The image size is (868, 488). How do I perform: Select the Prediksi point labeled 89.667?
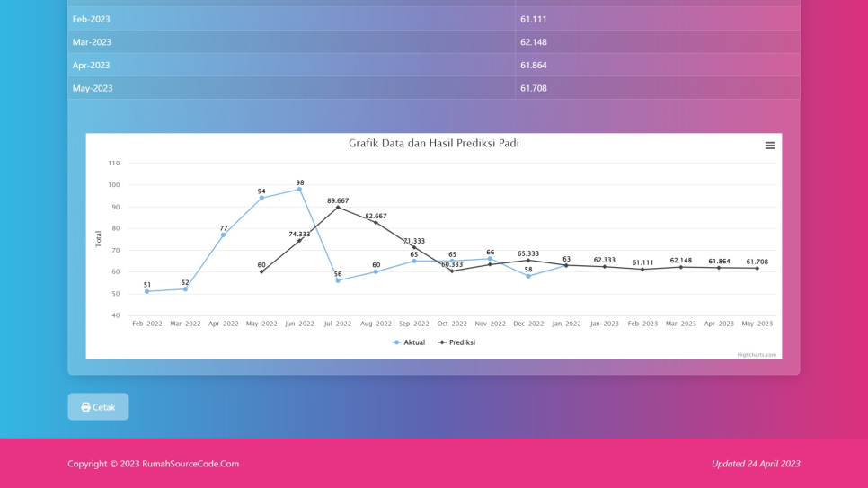(x=338, y=208)
